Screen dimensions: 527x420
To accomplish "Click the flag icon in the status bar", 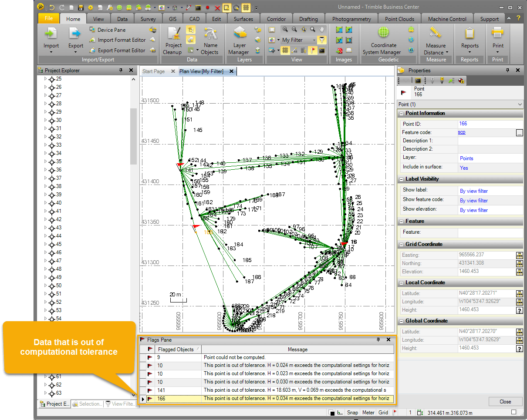I will [395, 412].
